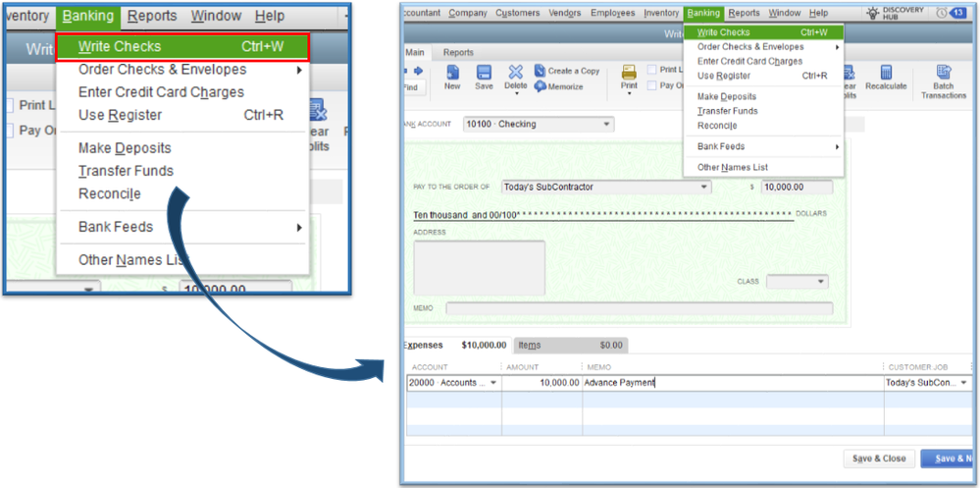Open Customers menu in main window
The height and width of the screenshot is (488, 980).
pyautogui.click(x=518, y=13)
